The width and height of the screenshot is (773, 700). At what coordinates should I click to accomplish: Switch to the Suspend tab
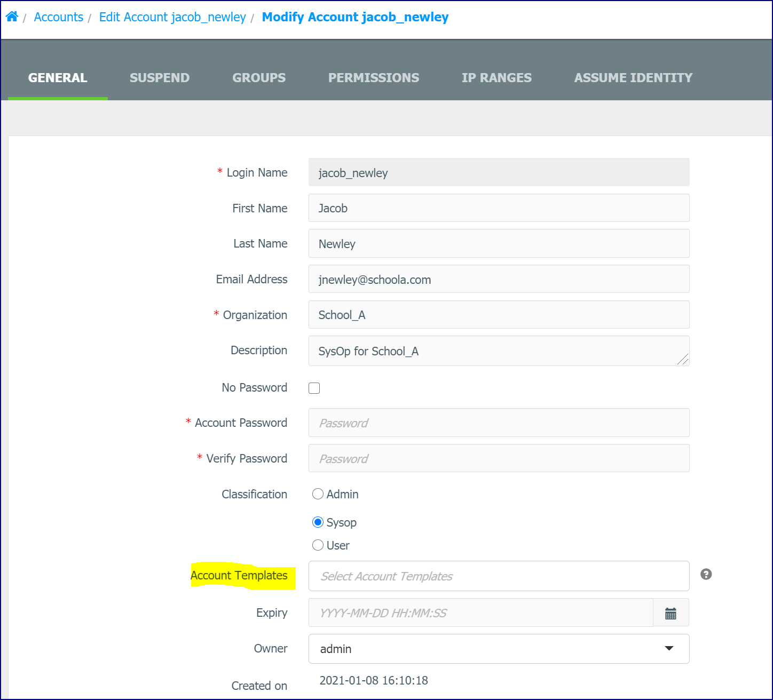click(x=160, y=78)
